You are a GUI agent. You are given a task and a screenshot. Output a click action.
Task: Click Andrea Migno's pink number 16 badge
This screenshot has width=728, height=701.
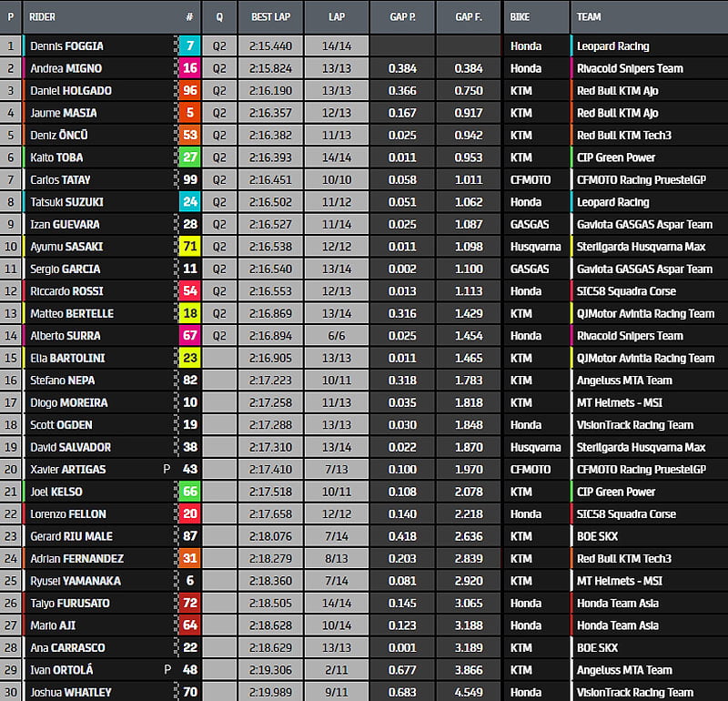[189, 68]
